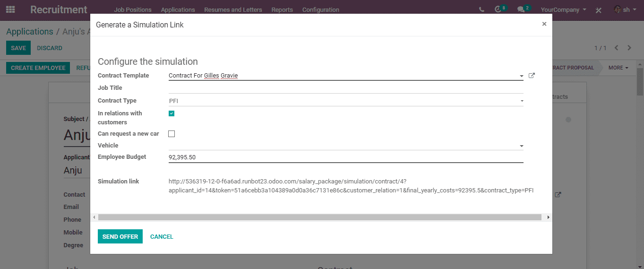Open the Applications menu
Screen dimensions: 644x269
point(178,9)
